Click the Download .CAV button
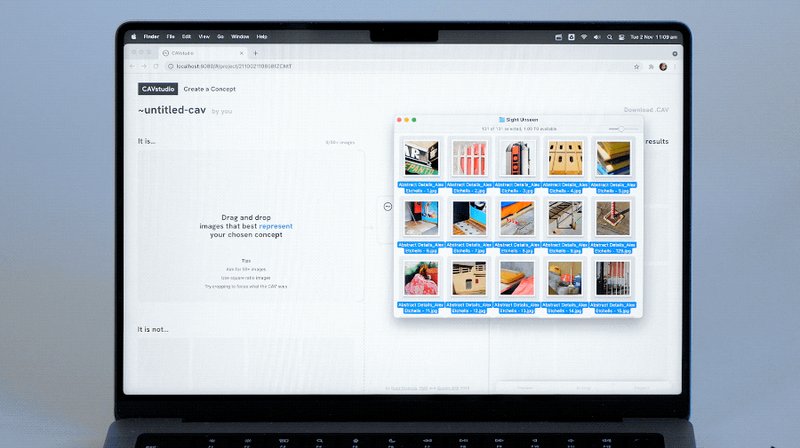 tap(646, 110)
